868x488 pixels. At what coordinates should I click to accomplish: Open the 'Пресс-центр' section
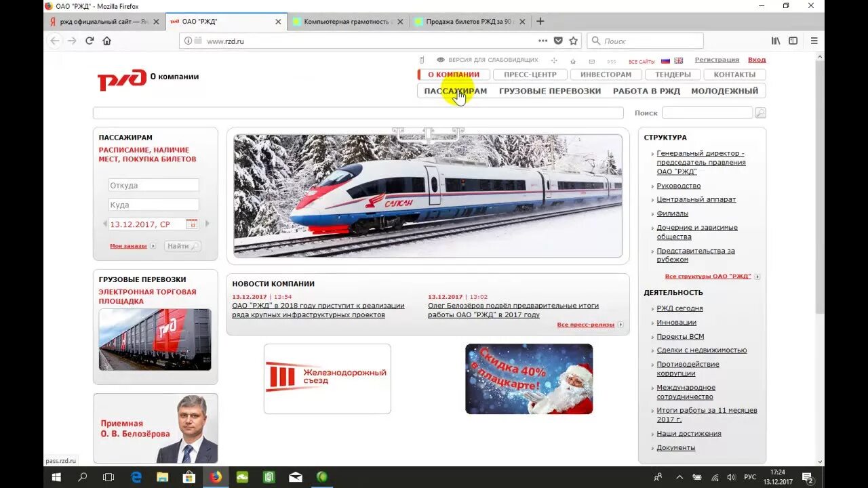click(530, 75)
